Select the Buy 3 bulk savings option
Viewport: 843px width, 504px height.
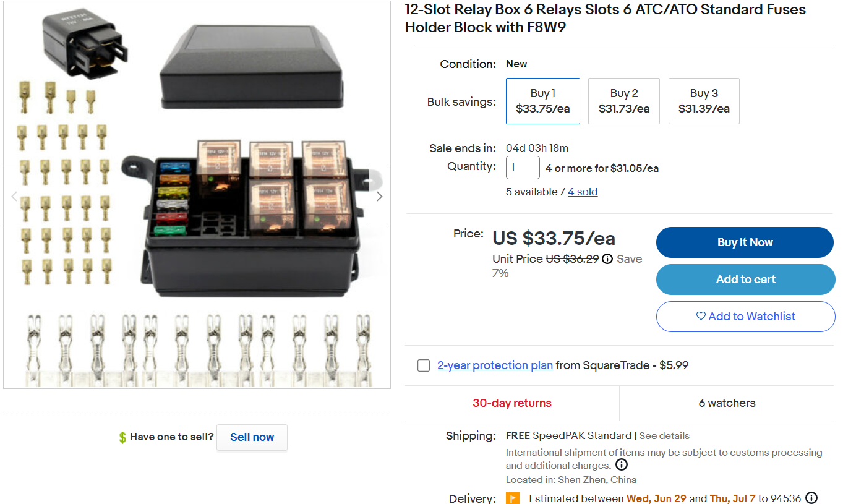[704, 101]
